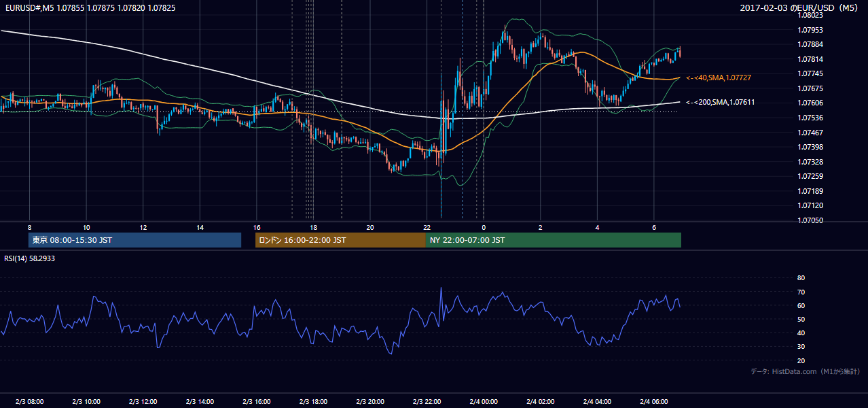Image resolution: width=868 pixels, height=408 pixels.
Task: Click the 20 hour label under price chart
Action: pos(370,227)
